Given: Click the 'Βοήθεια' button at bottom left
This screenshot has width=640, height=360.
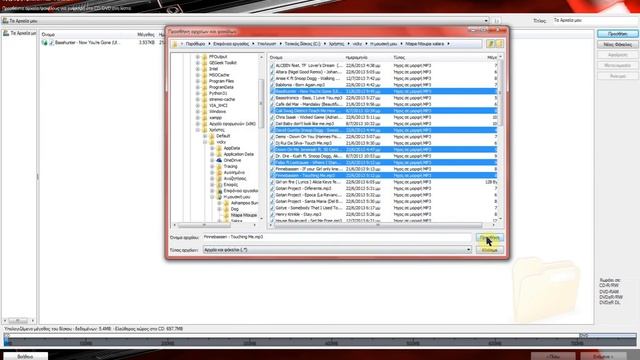Looking at the screenshot, I should (x=25, y=356).
